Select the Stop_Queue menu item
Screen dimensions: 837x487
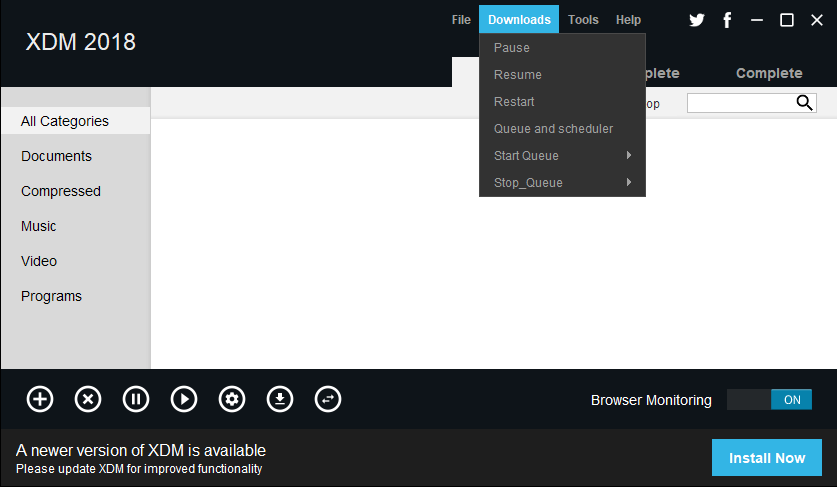click(562, 183)
